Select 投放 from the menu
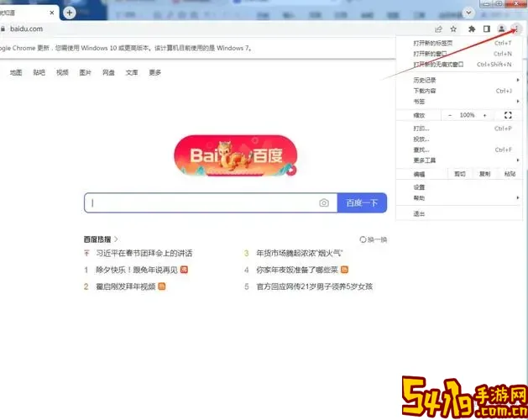This screenshot has height=420, width=528. coord(459,139)
